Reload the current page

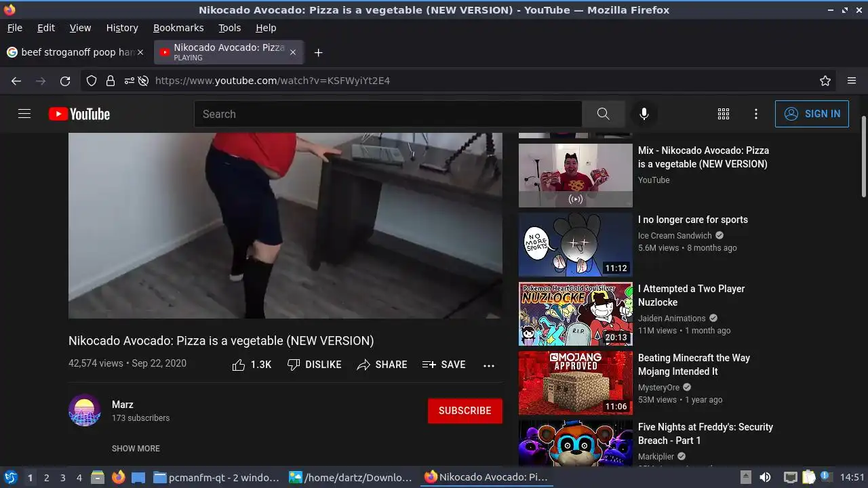point(65,81)
